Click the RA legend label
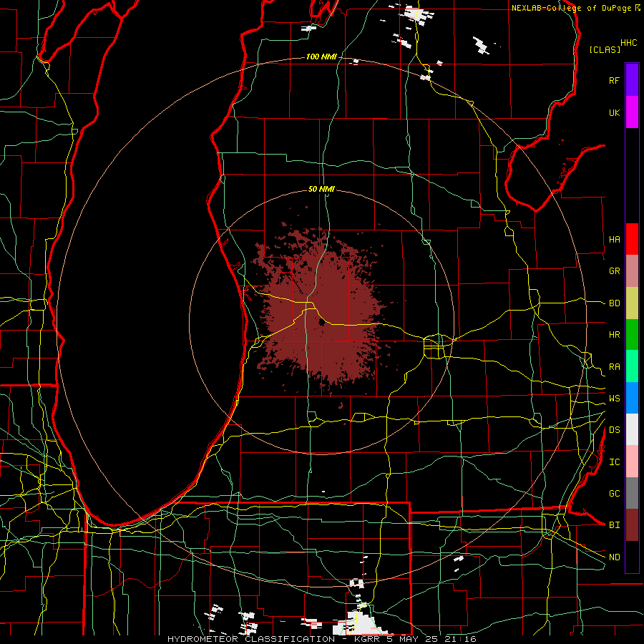 point(614,367)
